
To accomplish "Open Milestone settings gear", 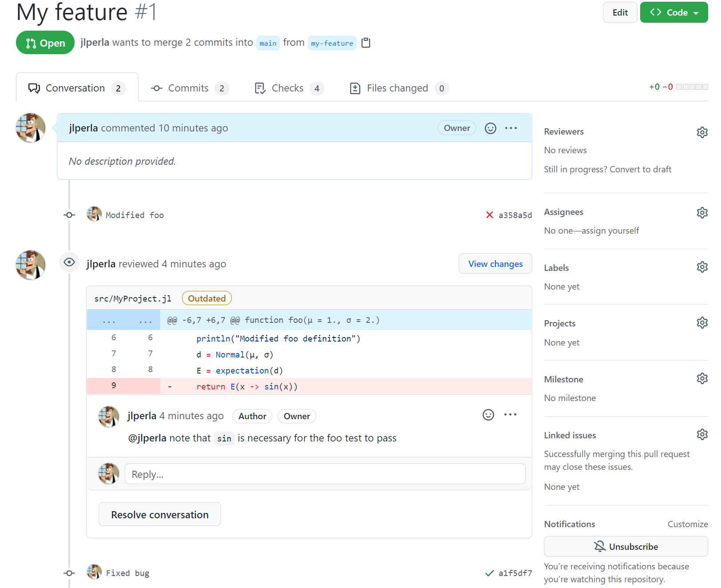I will [702, 378].
